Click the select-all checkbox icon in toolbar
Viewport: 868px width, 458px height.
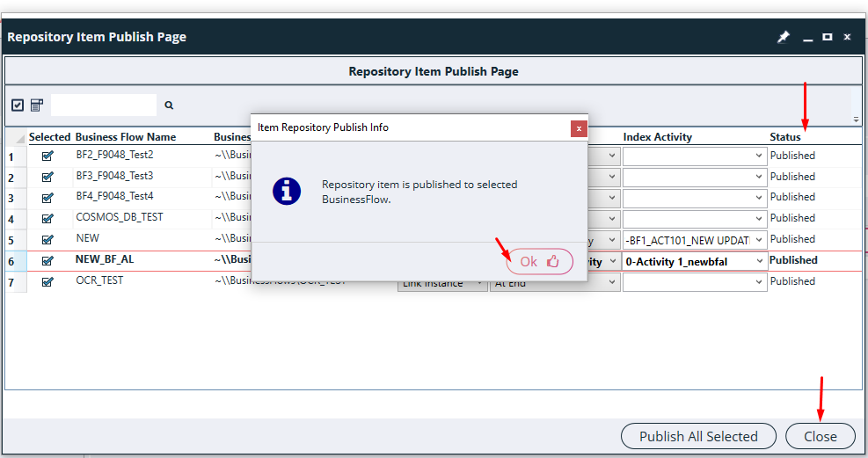[18, 105]
